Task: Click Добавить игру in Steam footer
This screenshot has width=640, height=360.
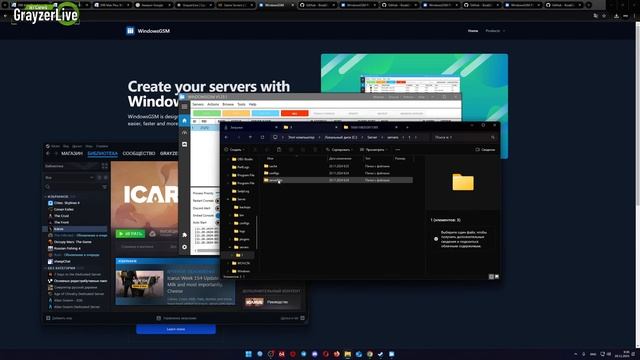Action: click(59, 318)
